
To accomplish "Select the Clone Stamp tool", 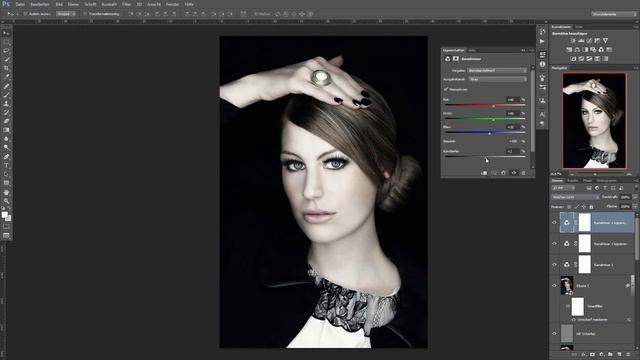I will point(6,104).
